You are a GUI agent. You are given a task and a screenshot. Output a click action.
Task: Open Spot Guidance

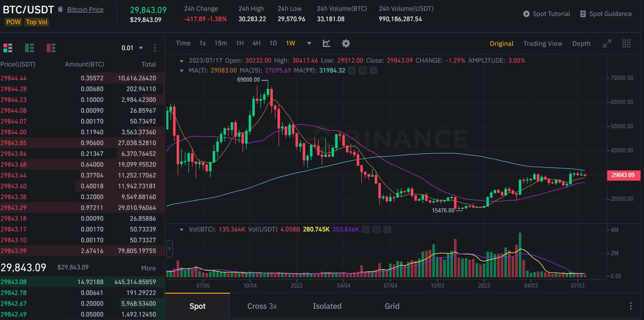606,13
